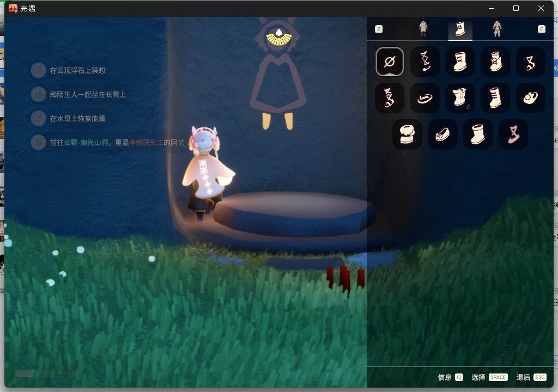Select the fluffy fur-trimmed boot
This screenshot has height=392, width=558.
(x=408, y=134)
